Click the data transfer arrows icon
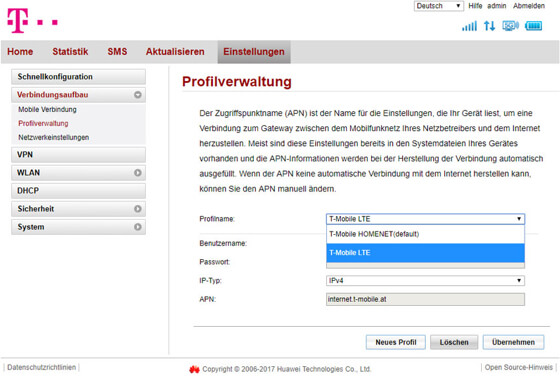The image size is (560, 379). [489, 26]
